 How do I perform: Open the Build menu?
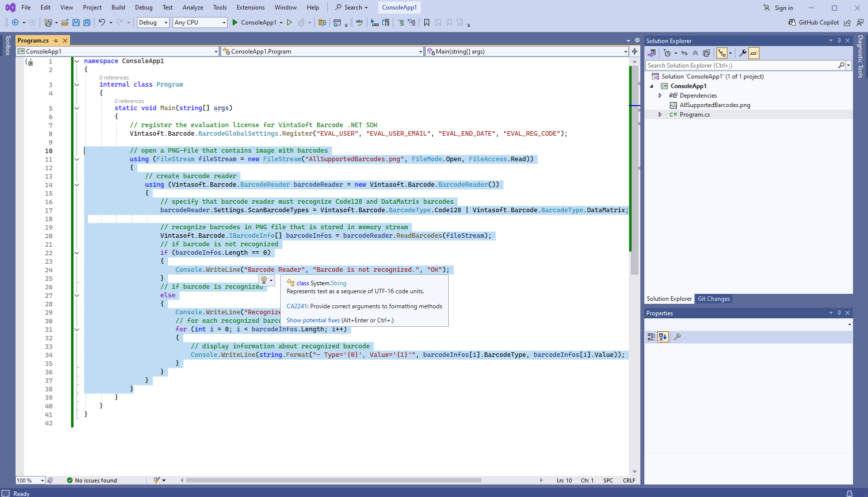pos(118,8)
